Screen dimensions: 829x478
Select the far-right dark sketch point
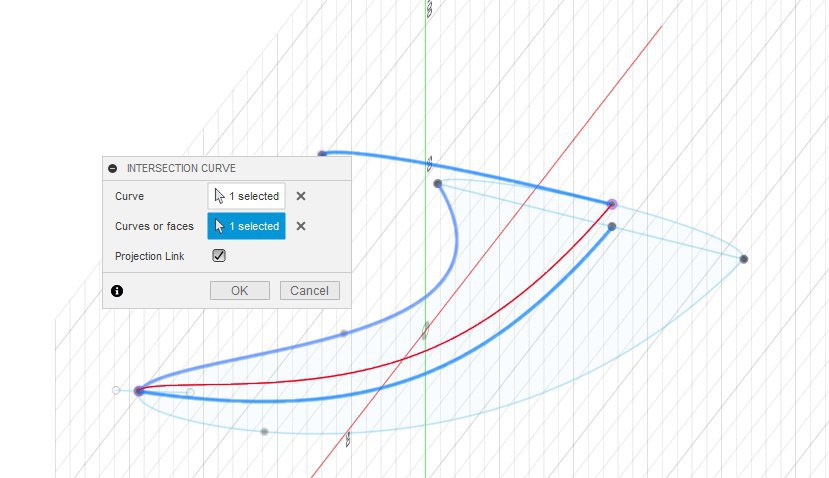(x=744, y=259)
